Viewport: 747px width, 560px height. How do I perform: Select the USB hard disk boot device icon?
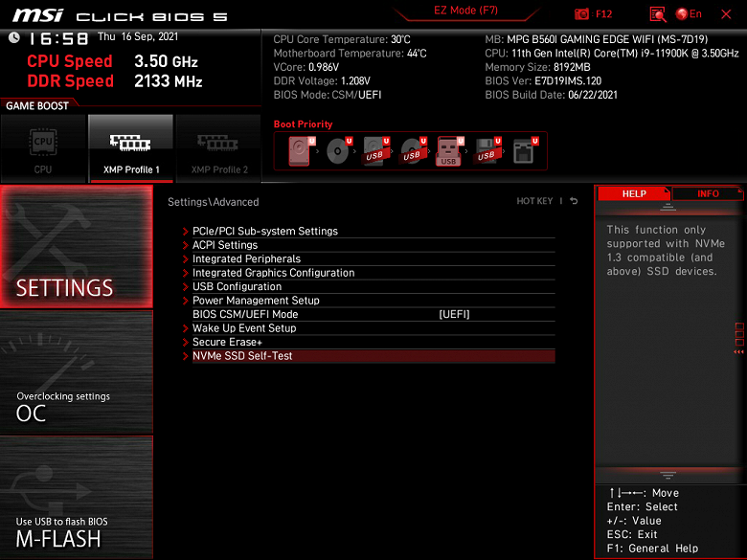click(x=375, y=151)
